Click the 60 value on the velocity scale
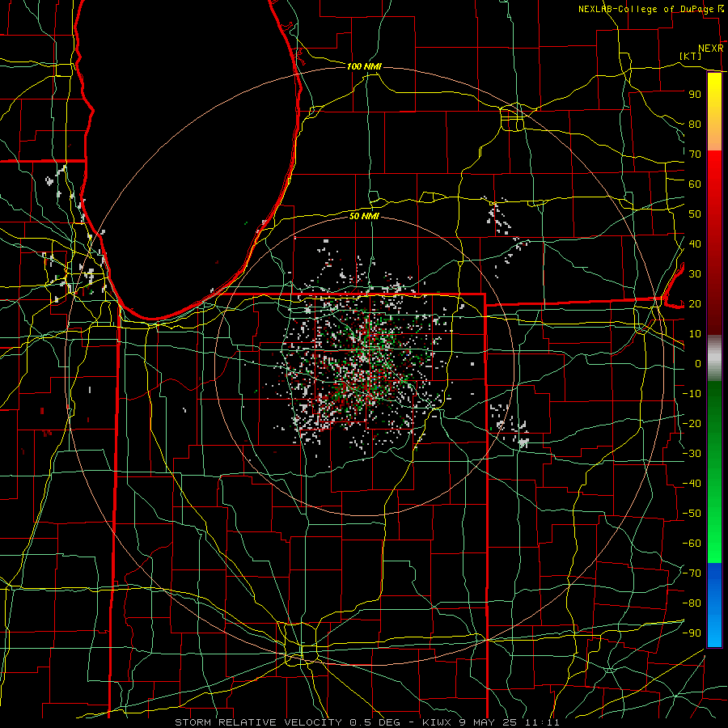Viewport: 728px width, 728px height. coord(695,184)
